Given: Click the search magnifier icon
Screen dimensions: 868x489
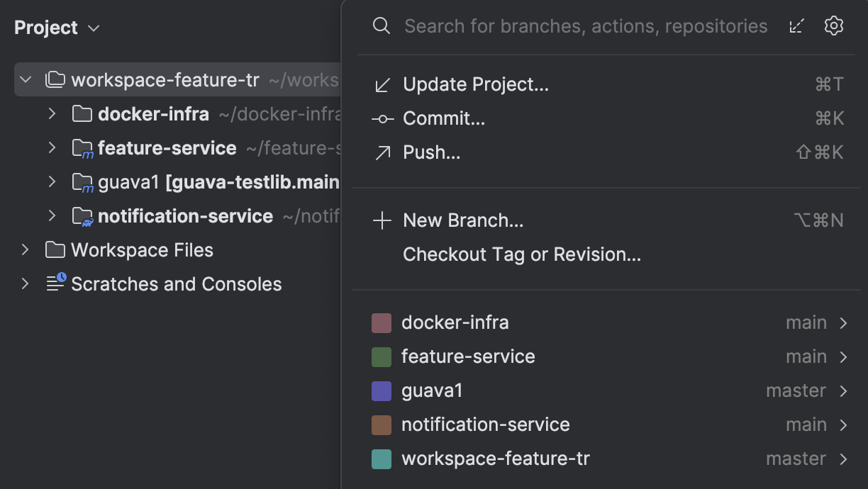Looking at the screenshot, I should click(382, 26).
